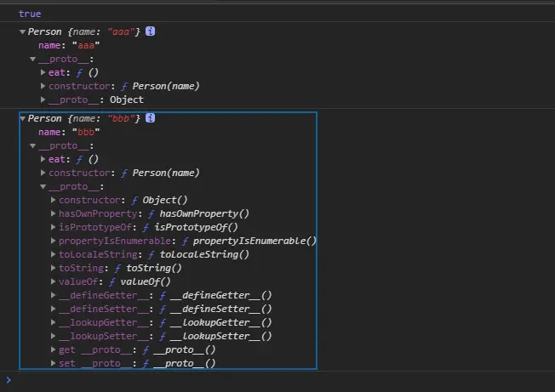
Task: Click the info icon beside Person "aaa"
Action: tap(150, 31)
